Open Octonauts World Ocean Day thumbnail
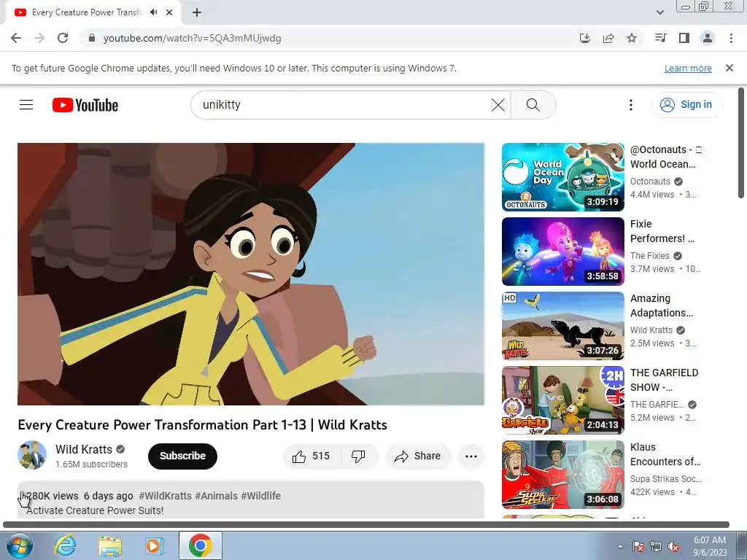Screen dimensions: 747x560 click(x=562, y=177)
